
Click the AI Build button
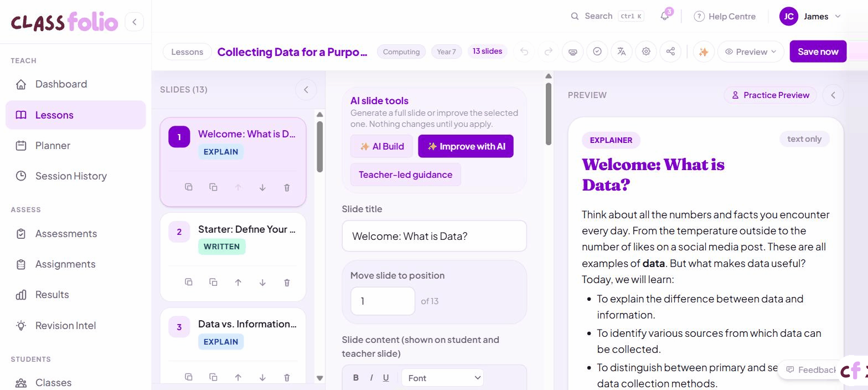[x=381, y=146]
